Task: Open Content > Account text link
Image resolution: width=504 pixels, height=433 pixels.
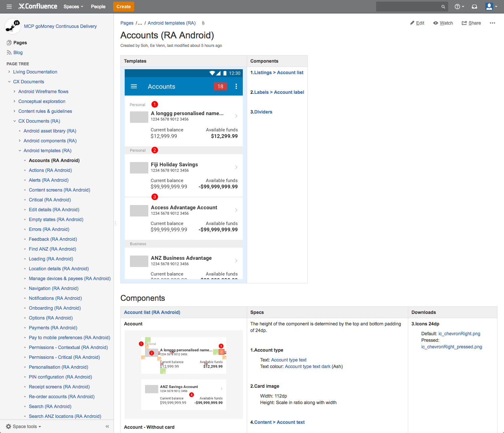Action: [x=280, y=422]
